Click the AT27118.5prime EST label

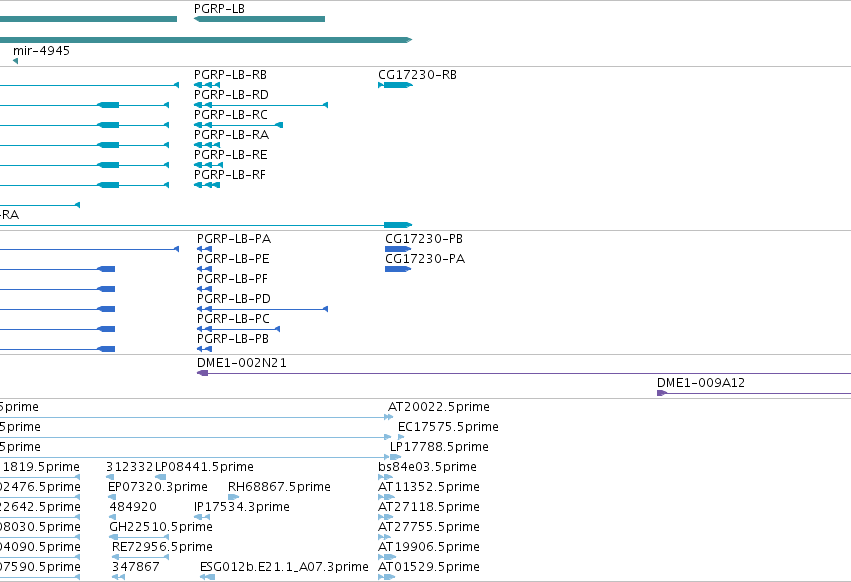[x=429, y=507]
